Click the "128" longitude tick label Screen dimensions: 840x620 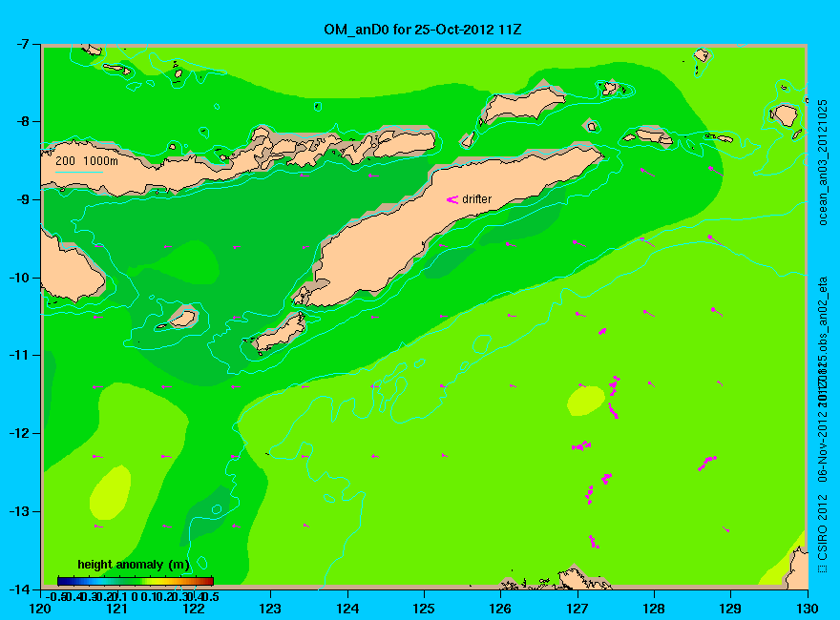pos(654,609)
